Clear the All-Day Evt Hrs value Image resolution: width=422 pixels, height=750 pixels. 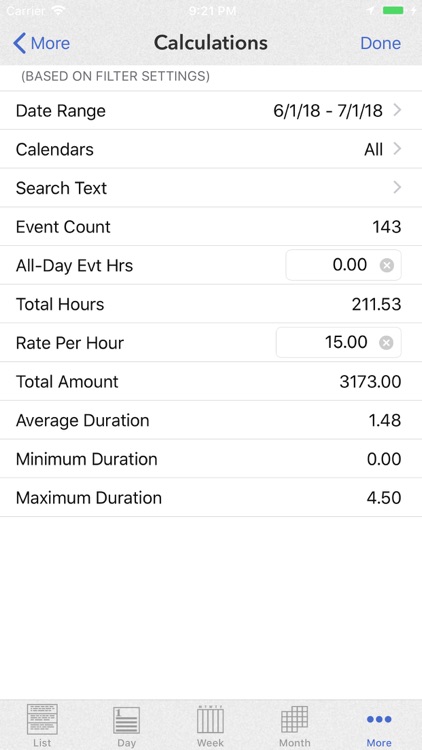tap(387, 265)
